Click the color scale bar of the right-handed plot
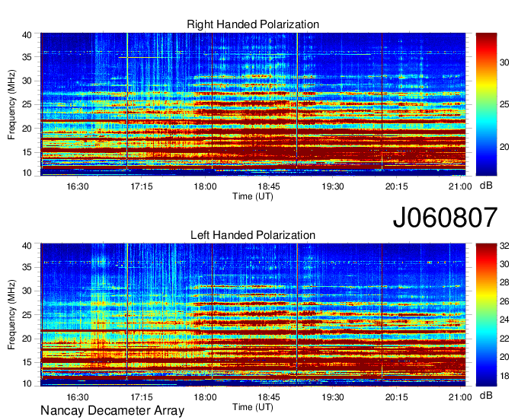This screenshot has height=420, width=518. 486,104
